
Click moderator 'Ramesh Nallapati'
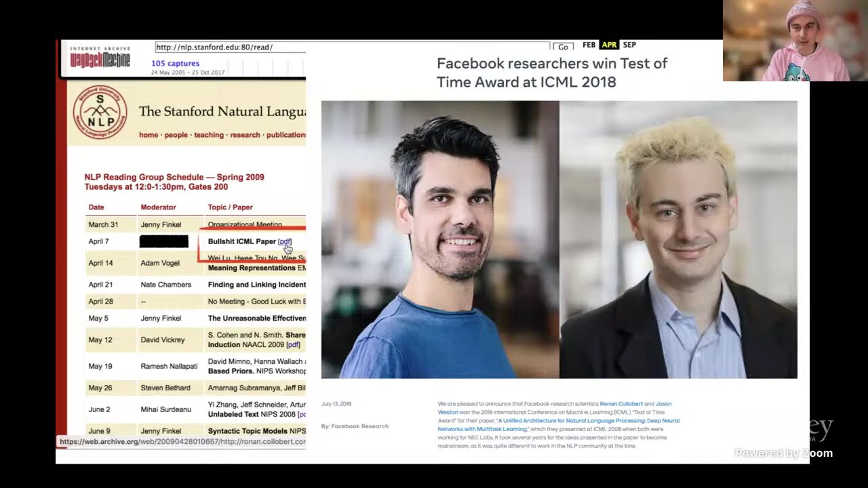170,366
